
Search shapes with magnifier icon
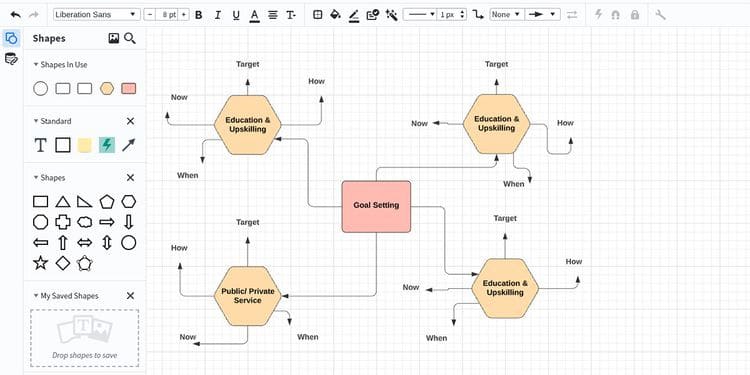130,38
